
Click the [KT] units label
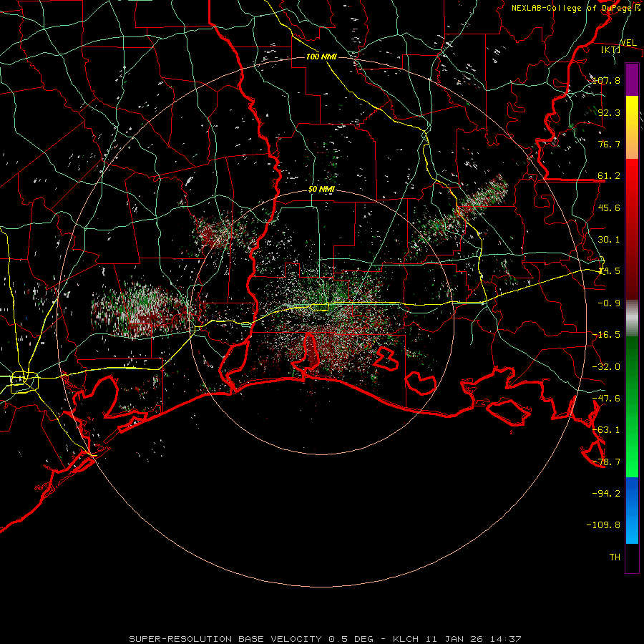coord(611,49)
